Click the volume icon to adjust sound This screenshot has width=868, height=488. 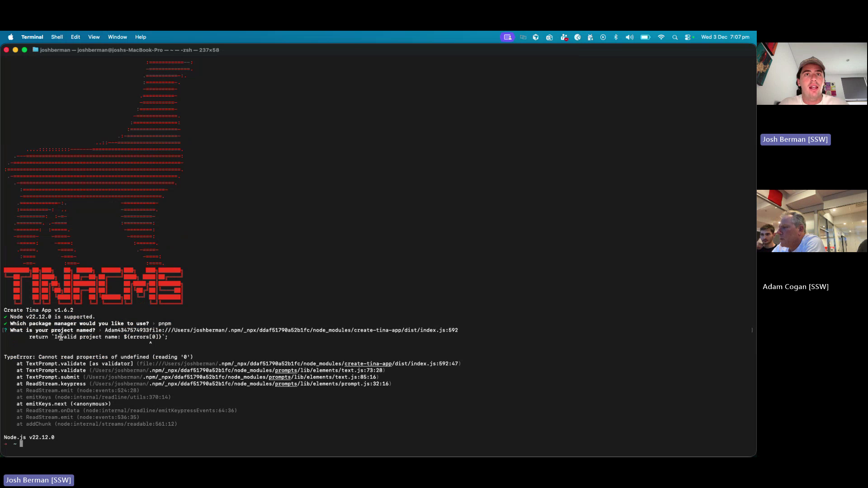point(629,37)
